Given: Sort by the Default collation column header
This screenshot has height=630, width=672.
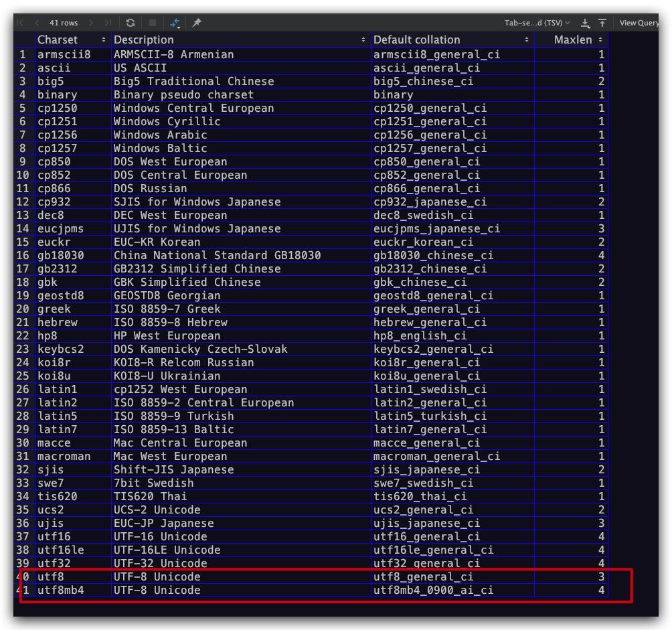Looking at the screenshot, I should (452, 40).
